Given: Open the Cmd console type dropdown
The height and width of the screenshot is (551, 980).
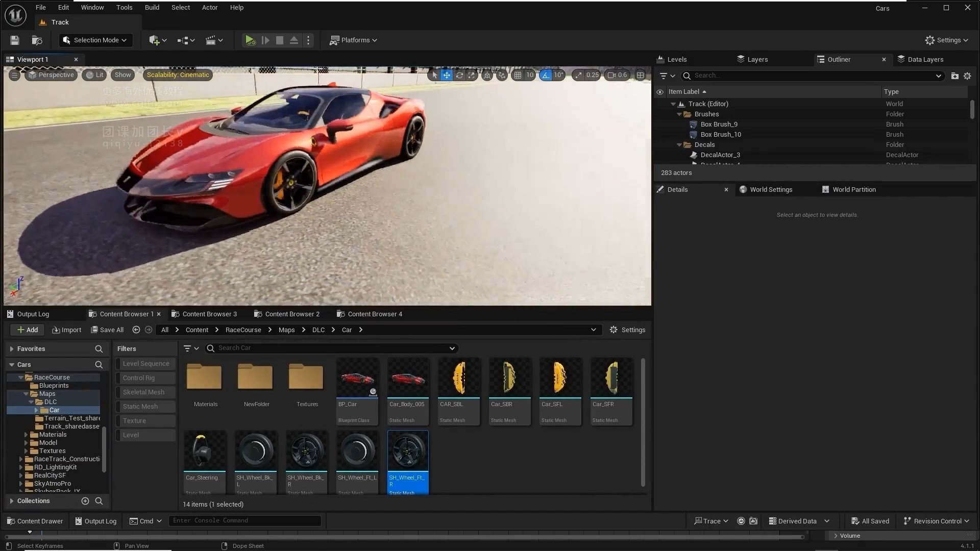Looking at the screenshot, I should 145,521.
